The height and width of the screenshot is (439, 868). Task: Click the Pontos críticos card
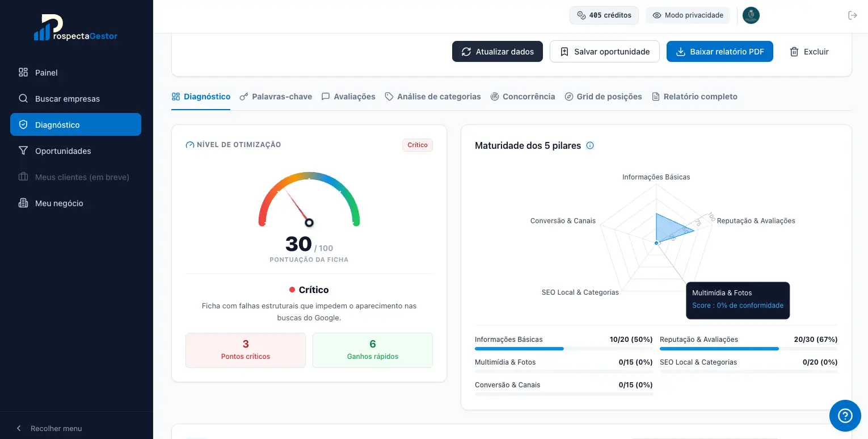click(246, 350)
